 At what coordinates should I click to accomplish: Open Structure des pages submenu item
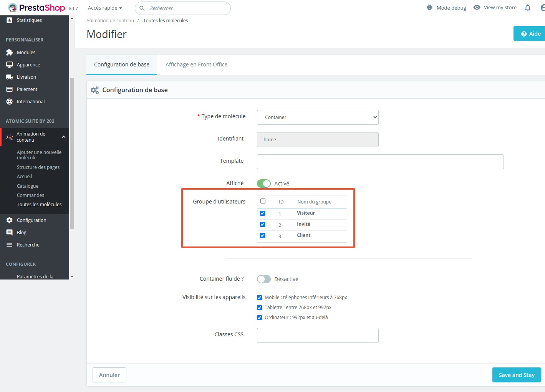[38, 167]
